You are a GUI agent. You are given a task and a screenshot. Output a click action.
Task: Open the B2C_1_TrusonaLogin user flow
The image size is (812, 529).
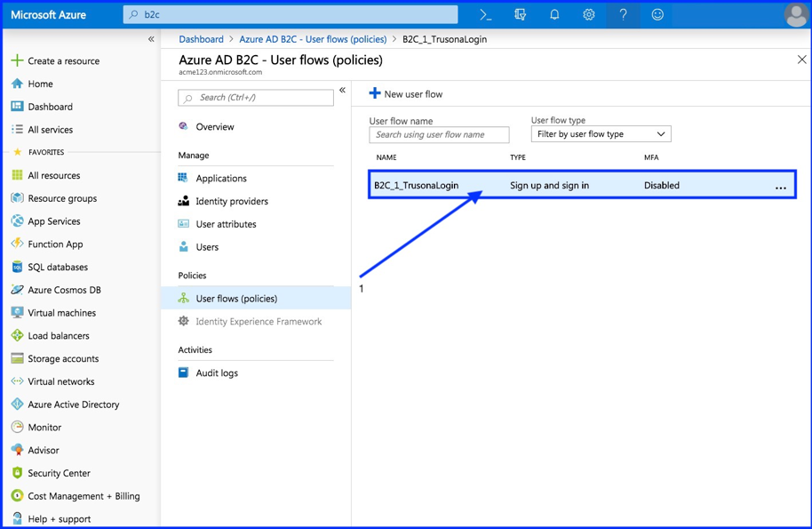[416, 186]
